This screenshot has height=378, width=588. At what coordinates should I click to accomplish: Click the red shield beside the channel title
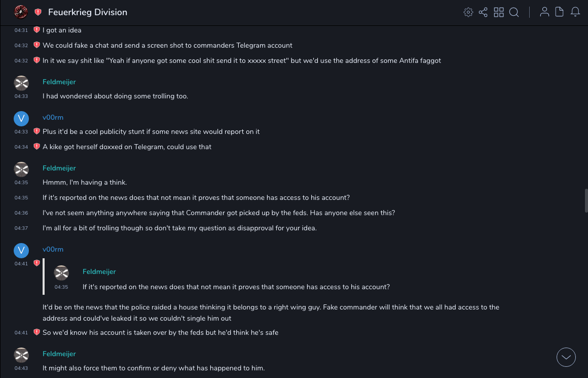pyautogui.click(x=38, y=12)
